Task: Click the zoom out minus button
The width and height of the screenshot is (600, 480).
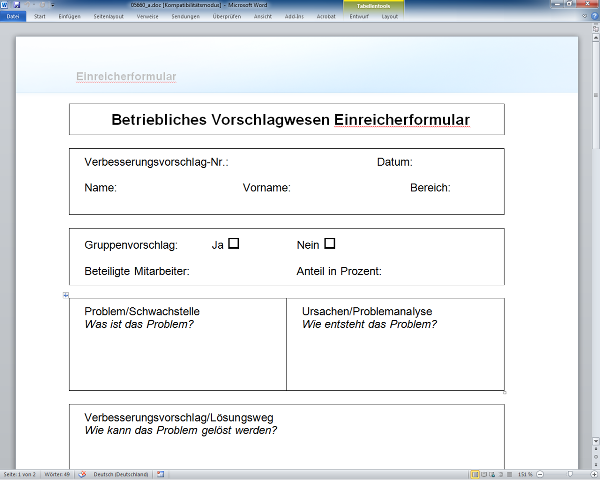Action: click(x=542, y=474)
